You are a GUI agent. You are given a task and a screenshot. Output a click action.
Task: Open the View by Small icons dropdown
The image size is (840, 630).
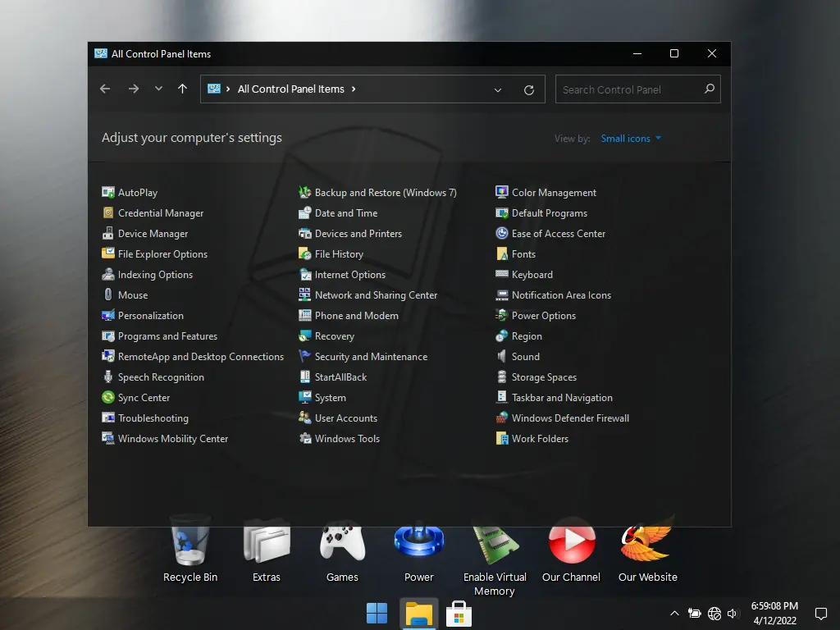(x=631, y=138)
